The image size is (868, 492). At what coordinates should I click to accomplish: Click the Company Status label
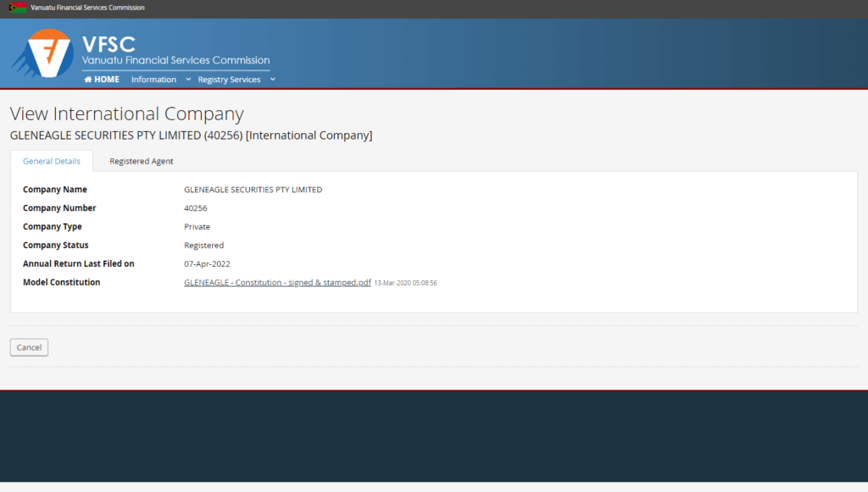(x=55, y=246)
